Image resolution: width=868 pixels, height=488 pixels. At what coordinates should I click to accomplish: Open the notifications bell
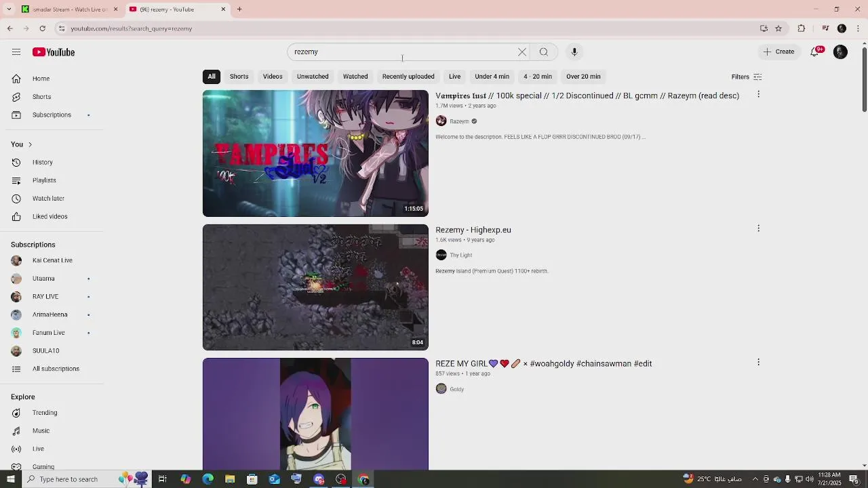(815, 52)
